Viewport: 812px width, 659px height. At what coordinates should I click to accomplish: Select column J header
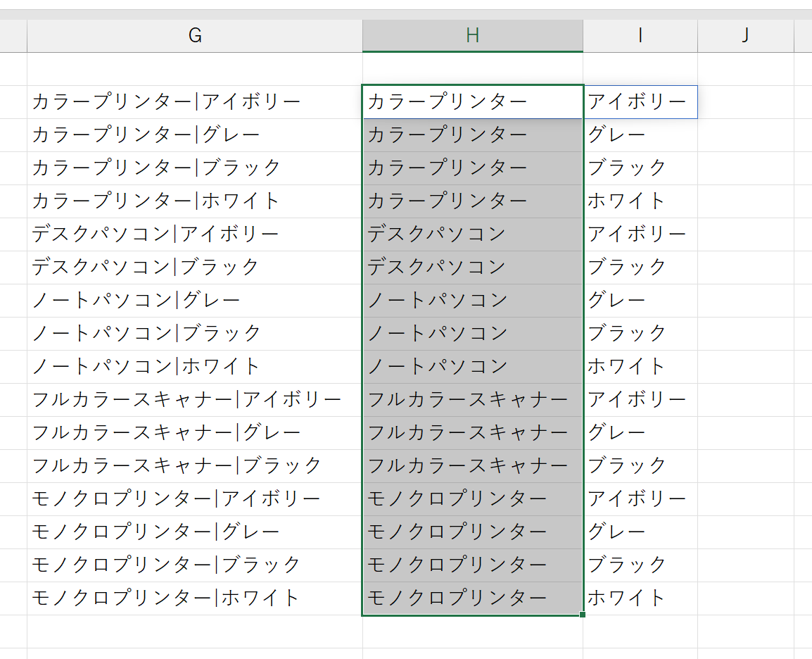tap(746, 36)
